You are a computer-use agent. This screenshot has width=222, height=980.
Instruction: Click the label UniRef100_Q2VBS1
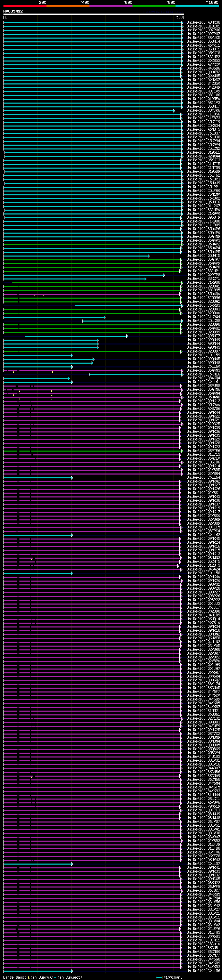[x=203, y=493]
